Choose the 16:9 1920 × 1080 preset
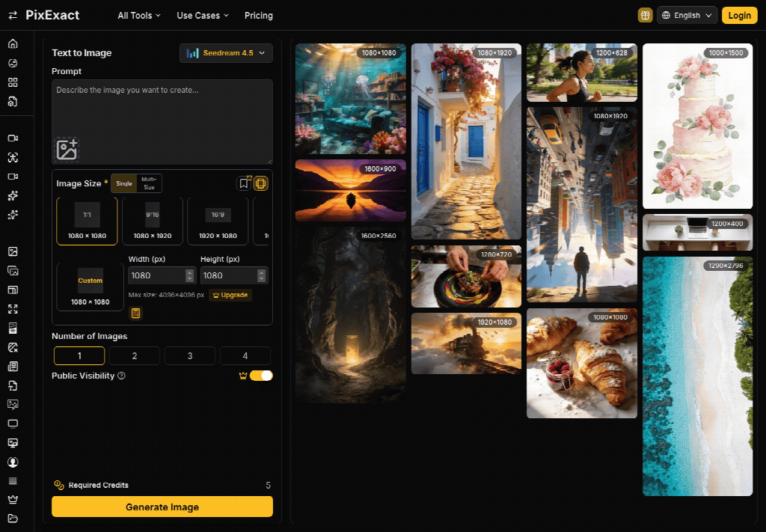This screenshot has width=766, height=532. point(218,221)
